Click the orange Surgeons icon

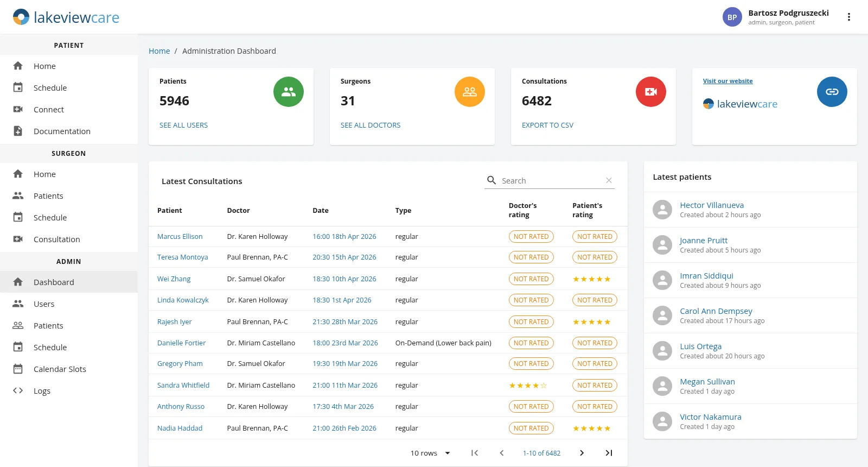coord(470,92)
